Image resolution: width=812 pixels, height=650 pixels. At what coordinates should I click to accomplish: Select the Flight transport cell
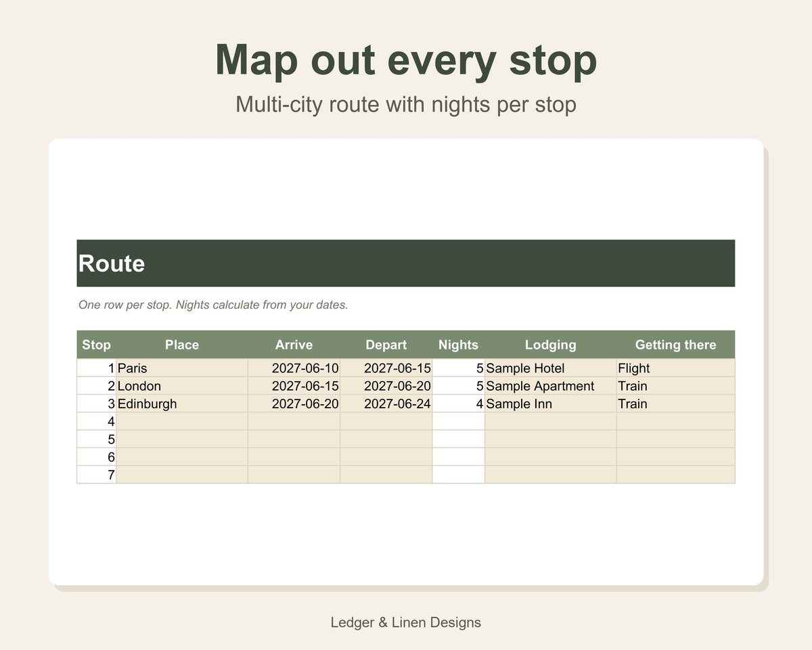(x=675, y=368)
